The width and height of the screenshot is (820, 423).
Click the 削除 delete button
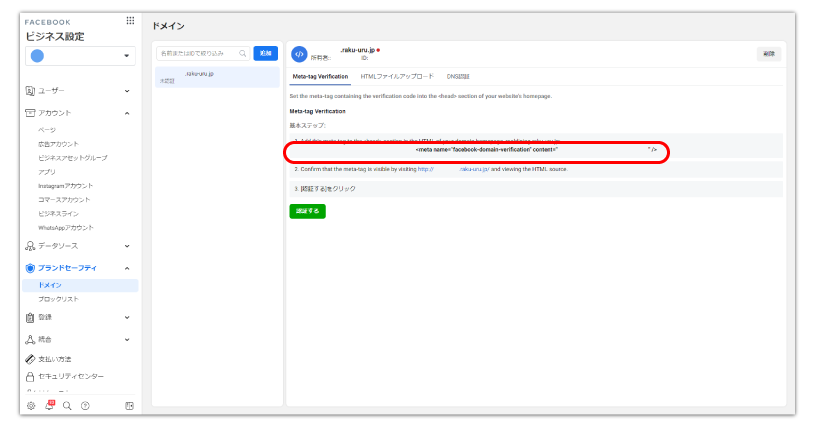pos(769,54)
